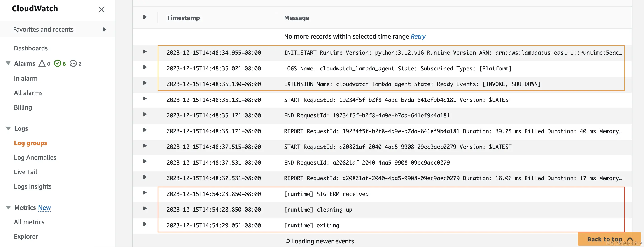The image size is (644, 247).
Task: Open the Dashboards navigation item
Action: (31, 48)
